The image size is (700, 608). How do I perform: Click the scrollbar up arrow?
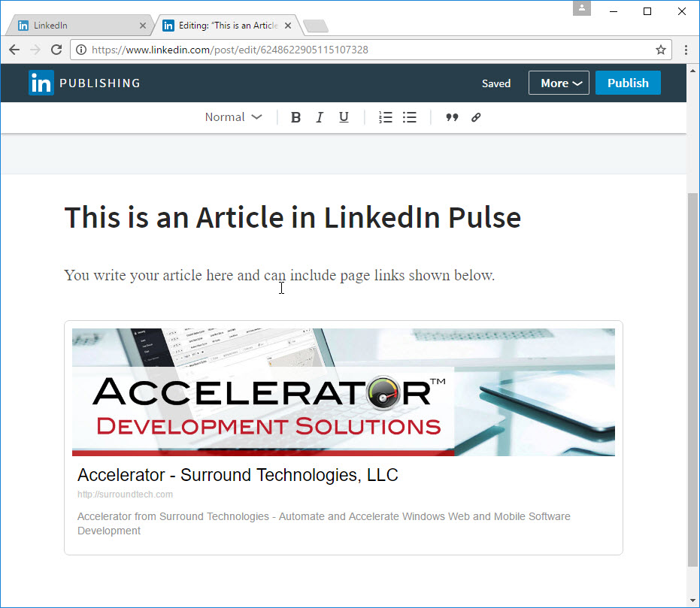(693, 71)
